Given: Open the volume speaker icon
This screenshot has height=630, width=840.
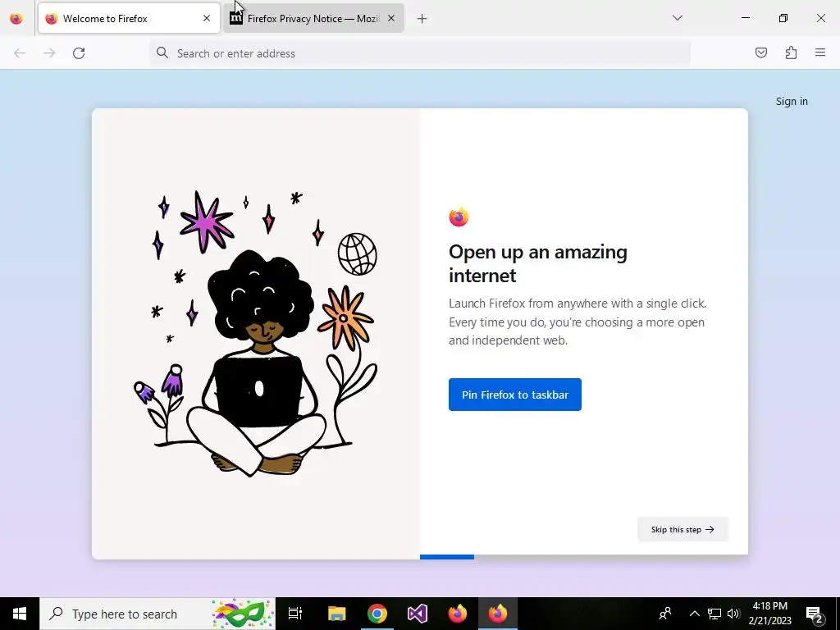Looking at the screenshot, I should 733,614.
